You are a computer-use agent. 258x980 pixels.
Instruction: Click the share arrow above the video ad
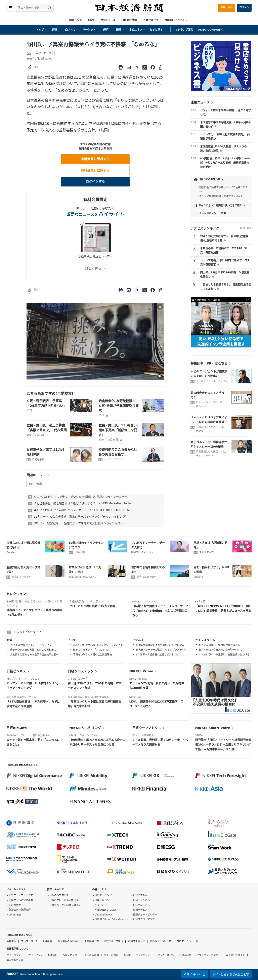161,290
